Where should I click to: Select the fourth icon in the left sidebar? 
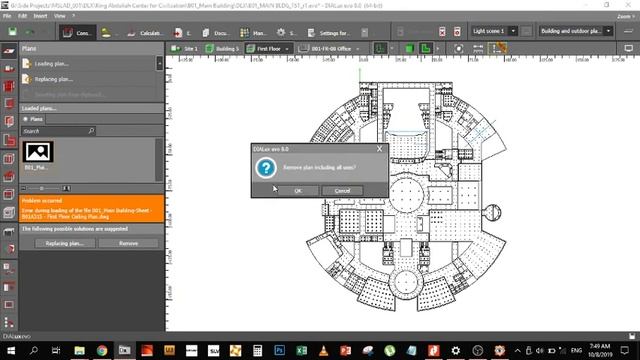9,103
